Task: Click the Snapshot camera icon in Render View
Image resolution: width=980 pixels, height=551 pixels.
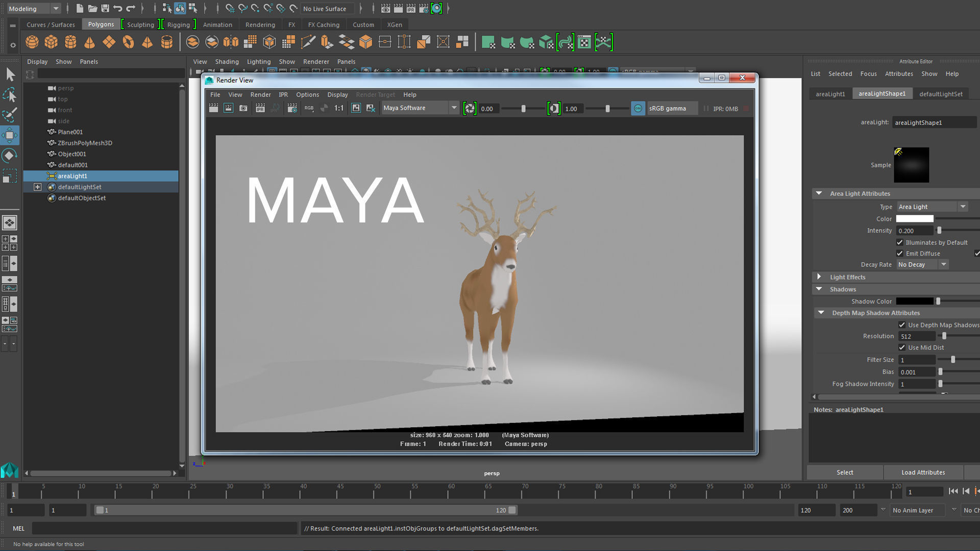Action: 243,108
